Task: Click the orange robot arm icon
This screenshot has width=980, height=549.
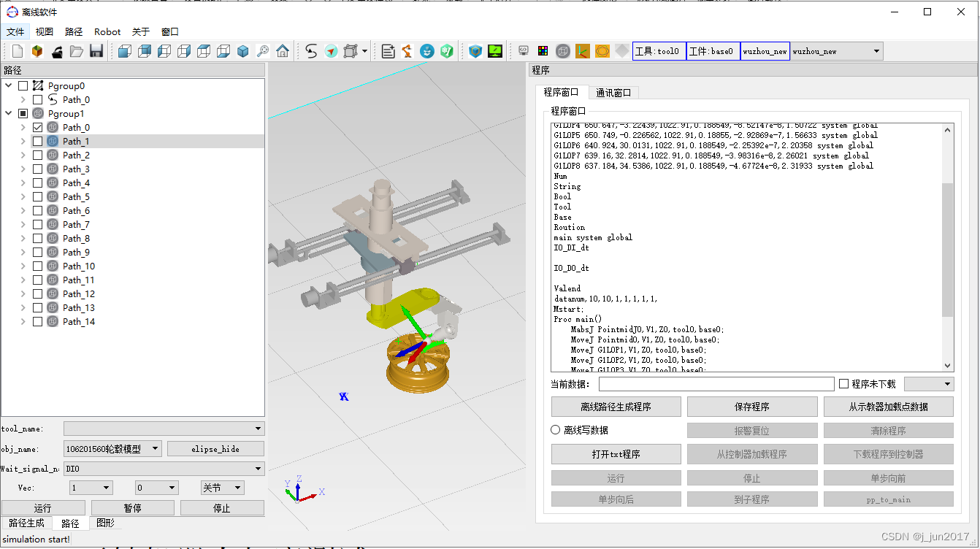Action: point(407,51)
